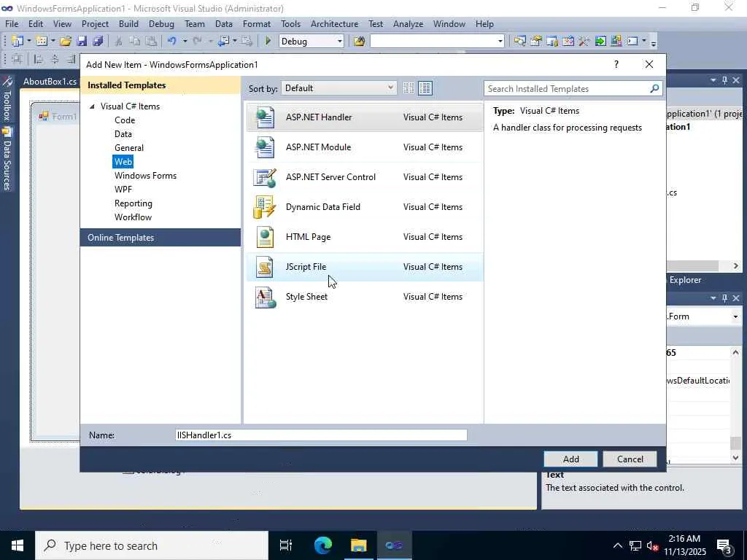Click the Undo arrow icon
Viewport: 747px width, 560px height.
[172, 41]
